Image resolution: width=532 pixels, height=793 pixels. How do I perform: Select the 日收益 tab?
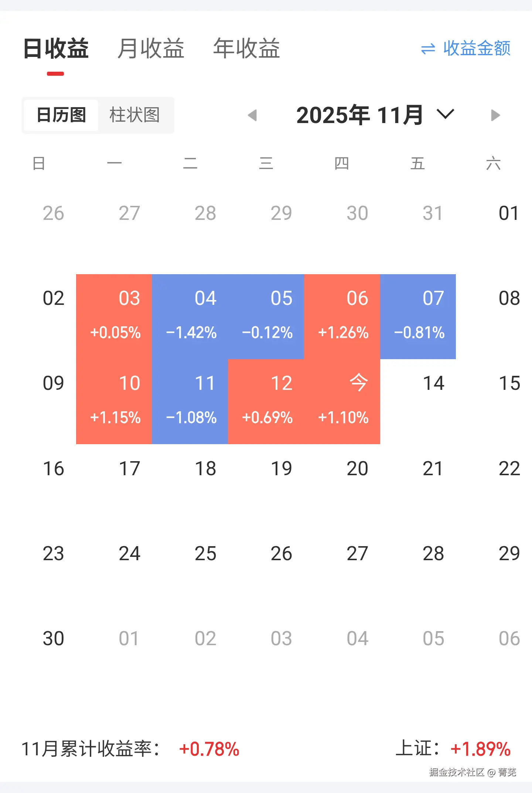pyautogui.click(x=56, y=48)
